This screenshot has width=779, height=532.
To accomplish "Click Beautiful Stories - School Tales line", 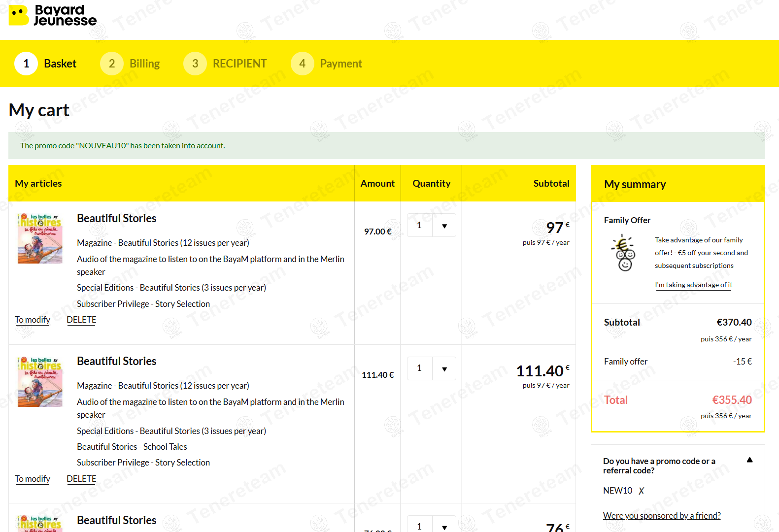I will (x=132, y=447).
